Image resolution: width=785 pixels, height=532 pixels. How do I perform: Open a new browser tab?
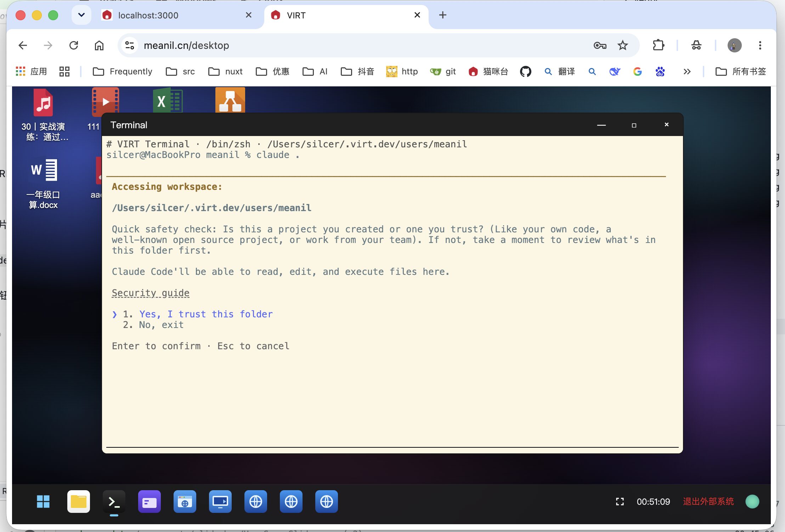coord(443,15)
